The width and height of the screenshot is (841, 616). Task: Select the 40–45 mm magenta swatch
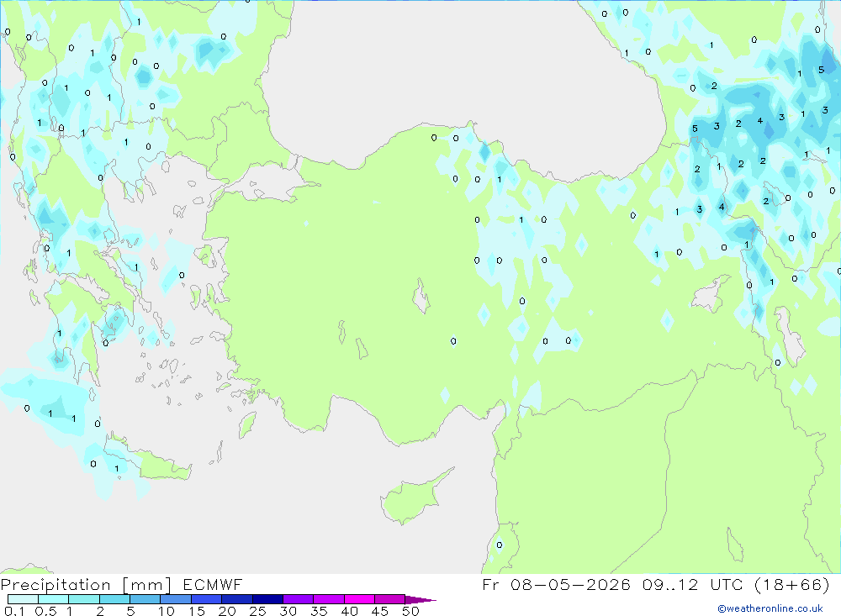tap(359, 599)
